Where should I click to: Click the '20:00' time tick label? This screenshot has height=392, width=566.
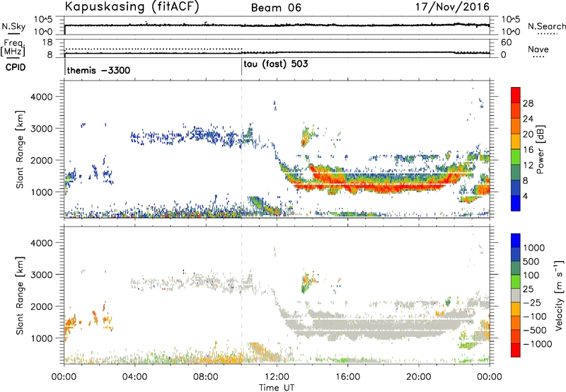click(x=418, y=377)
